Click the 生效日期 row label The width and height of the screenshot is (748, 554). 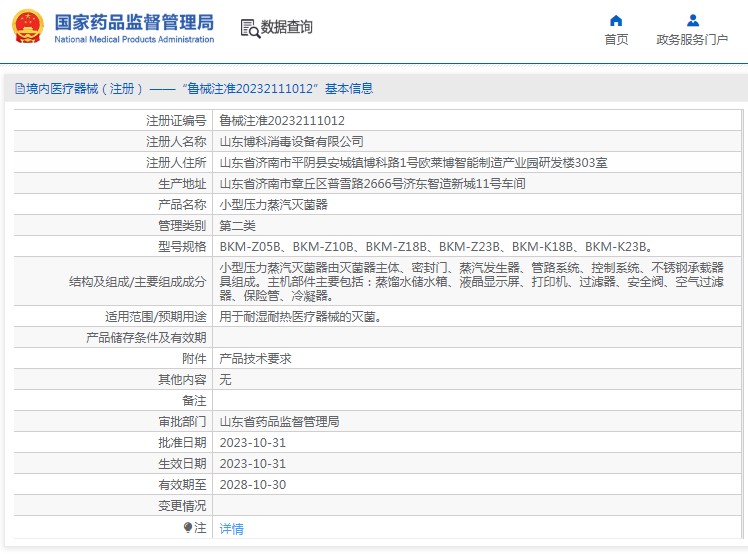[182, 464]
